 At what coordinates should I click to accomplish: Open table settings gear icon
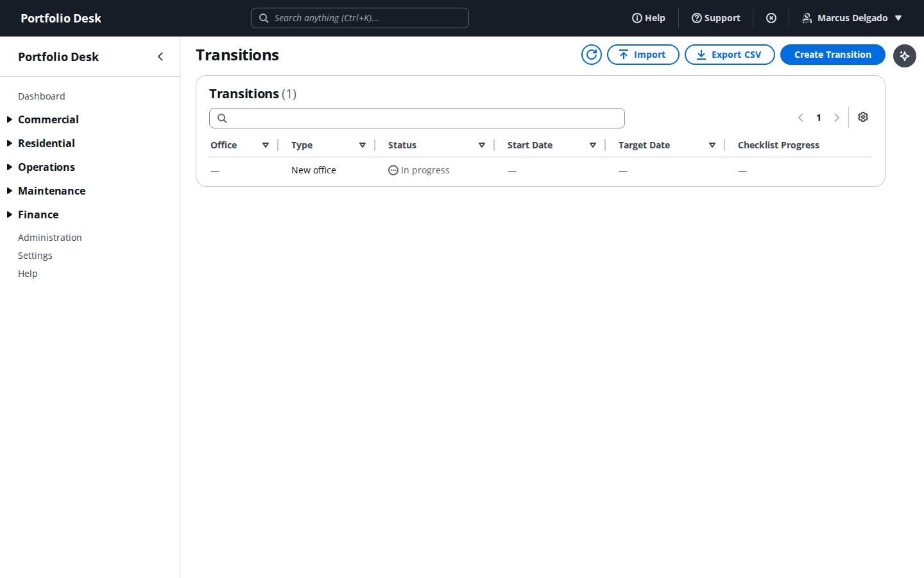863,117
